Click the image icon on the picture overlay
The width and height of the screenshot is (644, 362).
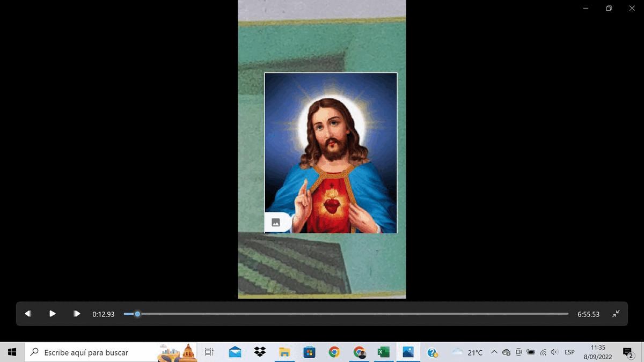(x=276, y=223)
